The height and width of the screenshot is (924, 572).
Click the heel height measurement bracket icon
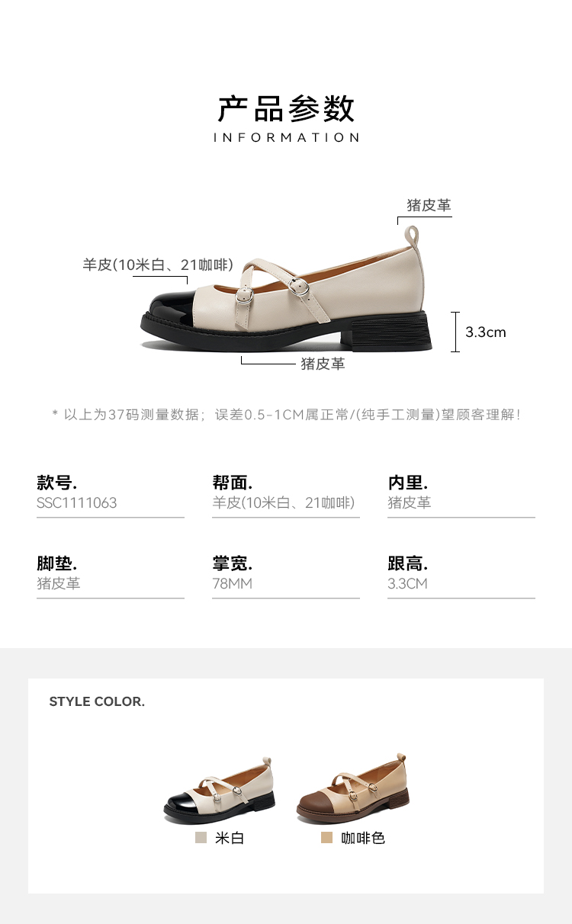455,332
